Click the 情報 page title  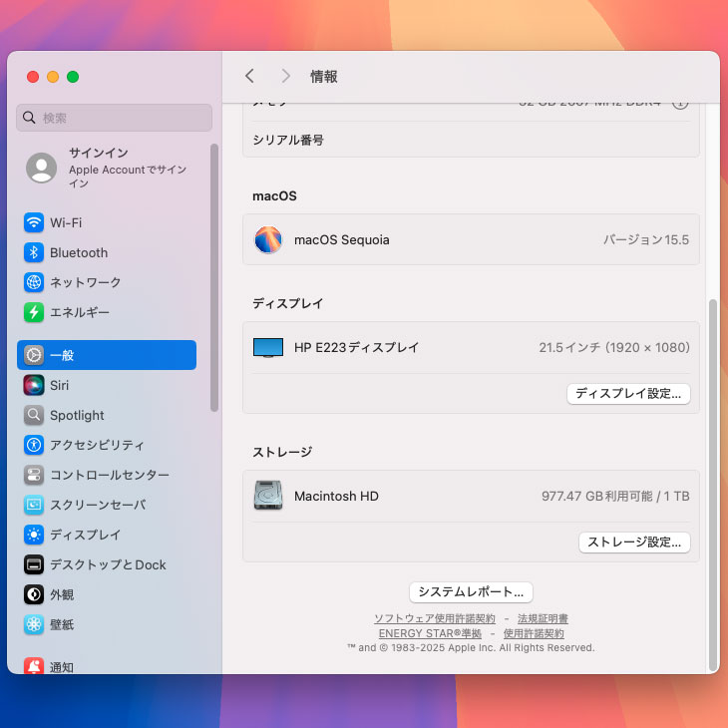click(323, 76)
